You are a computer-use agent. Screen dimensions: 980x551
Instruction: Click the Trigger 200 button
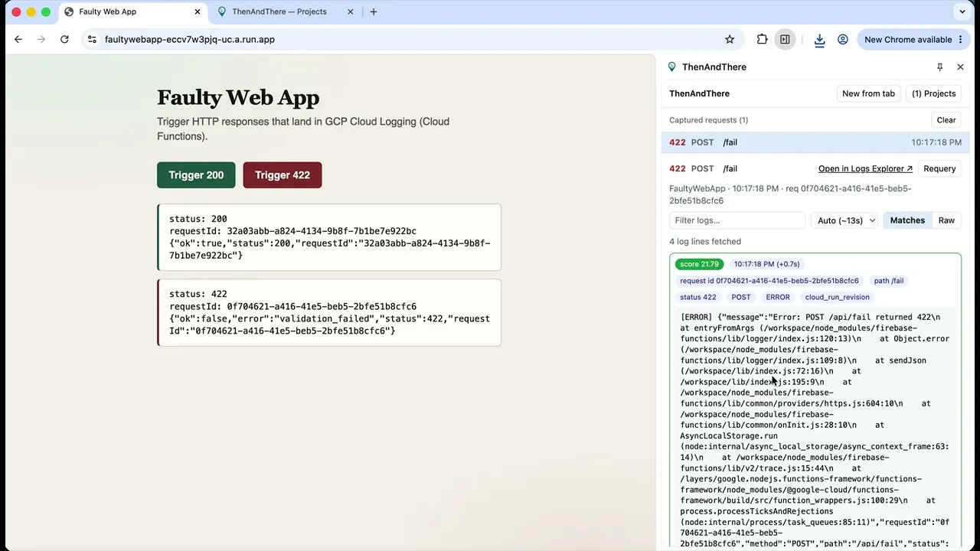coord(196,175)
